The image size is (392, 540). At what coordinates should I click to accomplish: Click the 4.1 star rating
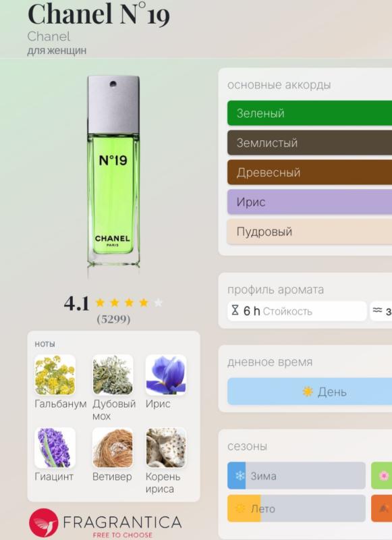pyautogui.click(x=113, y=303)
